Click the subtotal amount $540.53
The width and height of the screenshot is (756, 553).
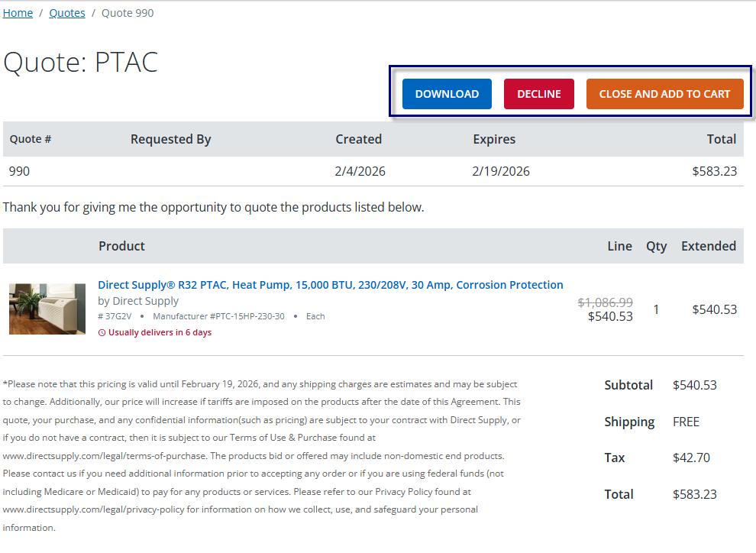pos(695,385)
